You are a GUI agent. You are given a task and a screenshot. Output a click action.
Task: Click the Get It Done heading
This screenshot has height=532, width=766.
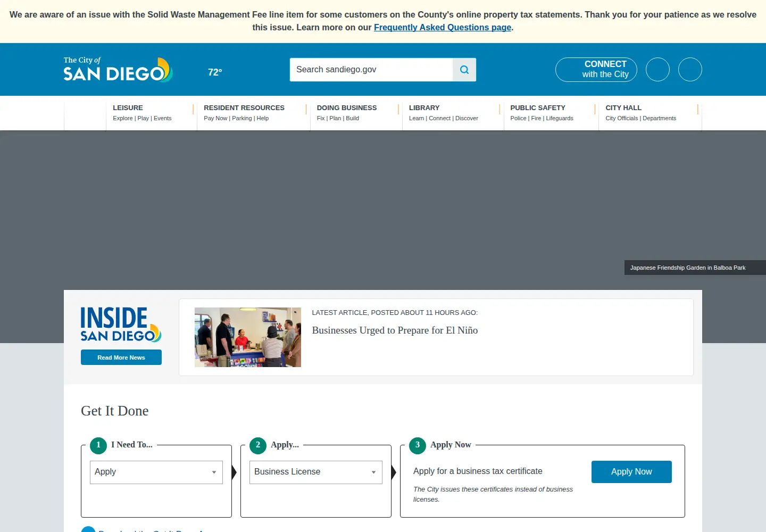(x=115, y=411)
